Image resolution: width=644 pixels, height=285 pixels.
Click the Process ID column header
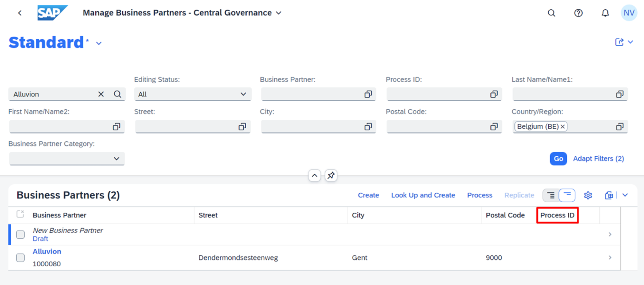click(557, 215)
